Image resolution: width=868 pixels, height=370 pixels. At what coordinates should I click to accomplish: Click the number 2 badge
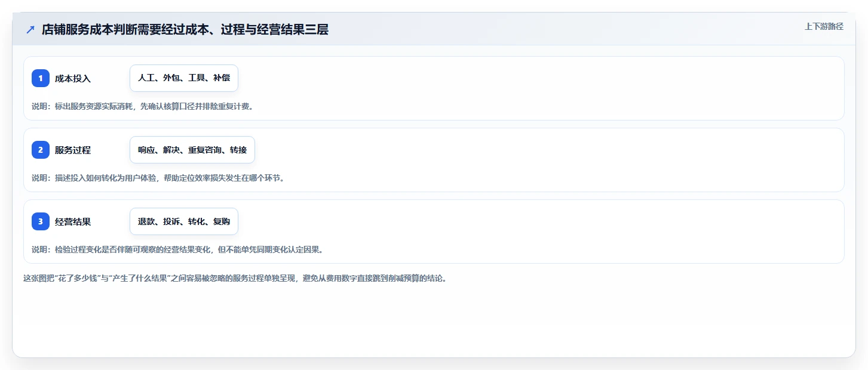click(x=41, y=150)
